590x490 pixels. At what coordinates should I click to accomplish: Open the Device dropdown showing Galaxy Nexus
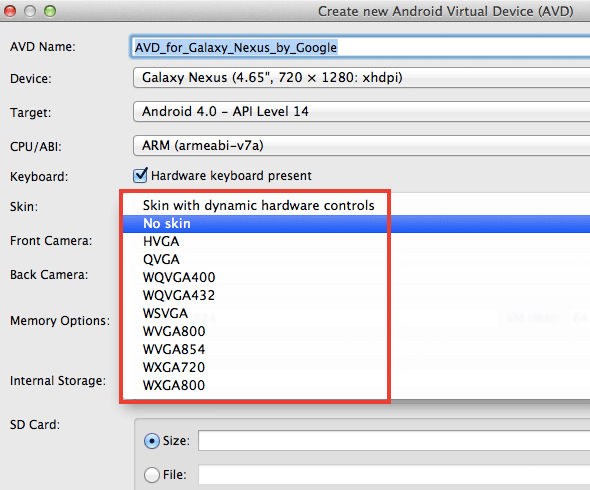click(x=361, y=78)
